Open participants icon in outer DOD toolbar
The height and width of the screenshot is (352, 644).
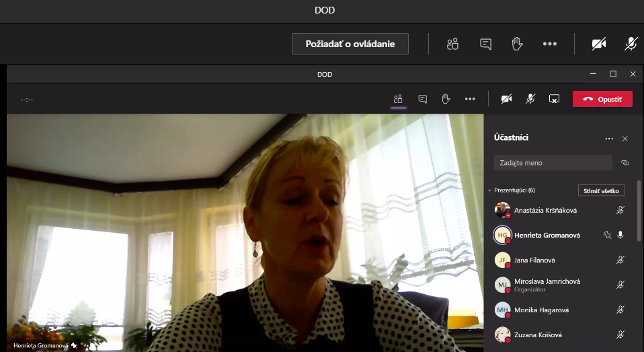pos(452,44)
